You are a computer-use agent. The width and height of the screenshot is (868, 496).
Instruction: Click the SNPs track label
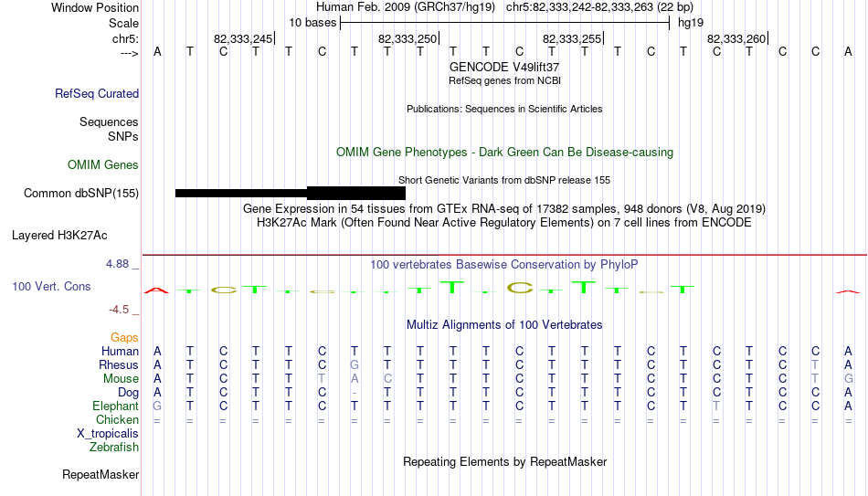point(123,136)
